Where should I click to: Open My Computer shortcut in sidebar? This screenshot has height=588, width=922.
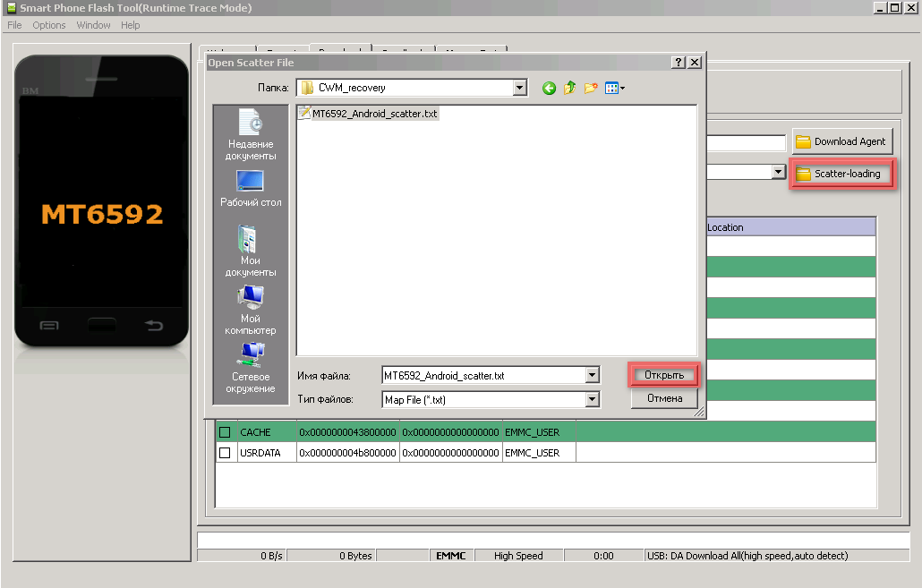[x=251, y=310]
